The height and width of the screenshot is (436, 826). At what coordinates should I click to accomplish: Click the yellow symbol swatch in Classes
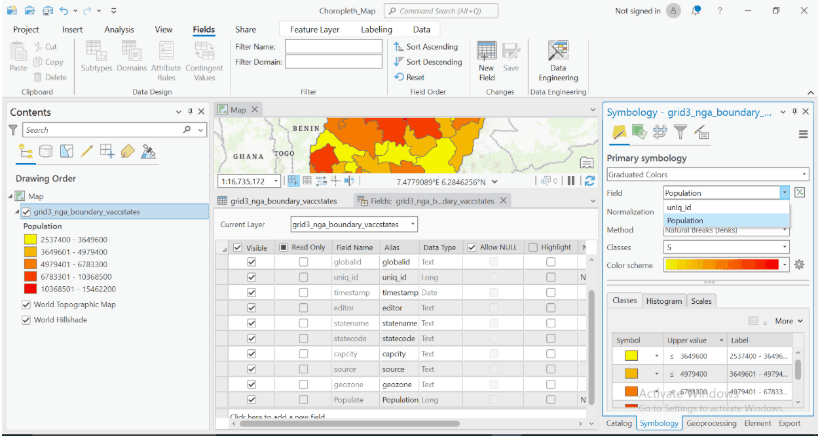(633, 355)
